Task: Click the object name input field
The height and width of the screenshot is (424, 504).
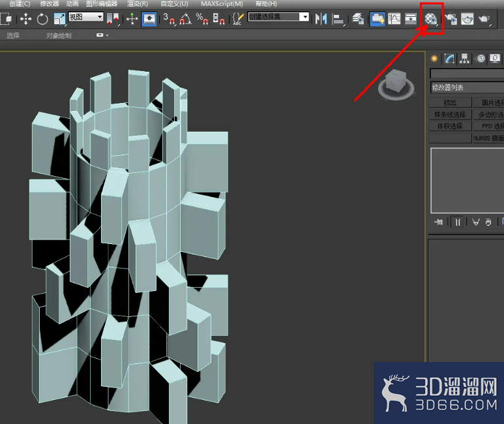Action: click(467, 74)
